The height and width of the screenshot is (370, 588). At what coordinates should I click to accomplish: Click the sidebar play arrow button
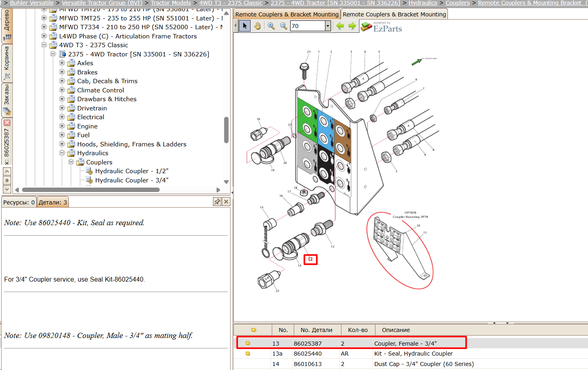point(7,180)
